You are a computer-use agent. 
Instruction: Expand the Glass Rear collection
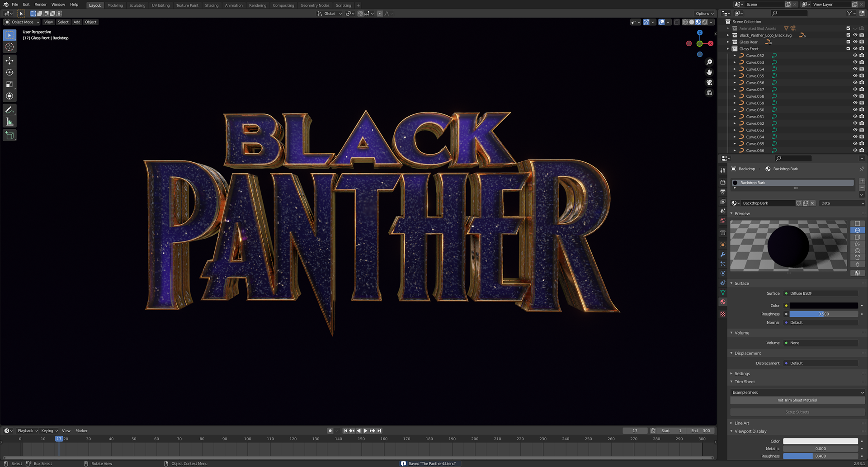[728, 42]
